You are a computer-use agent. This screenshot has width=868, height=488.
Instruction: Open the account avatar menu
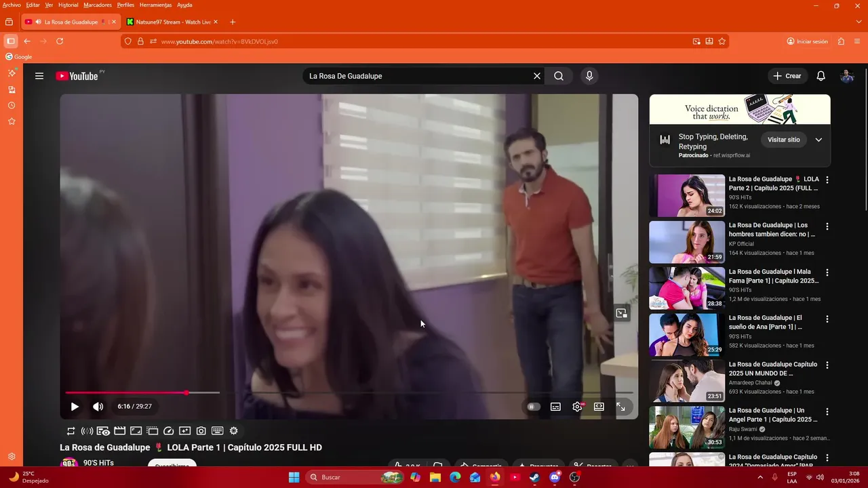[x=847, y=76]
